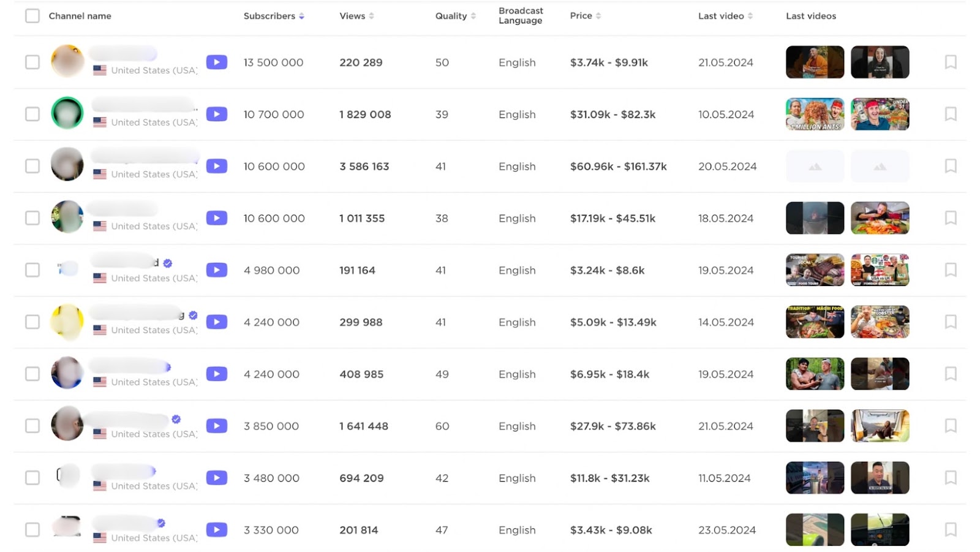
Task: Click the verified badge on the 3 850 000 subscriber channel
Action: [x=176, y=418]
